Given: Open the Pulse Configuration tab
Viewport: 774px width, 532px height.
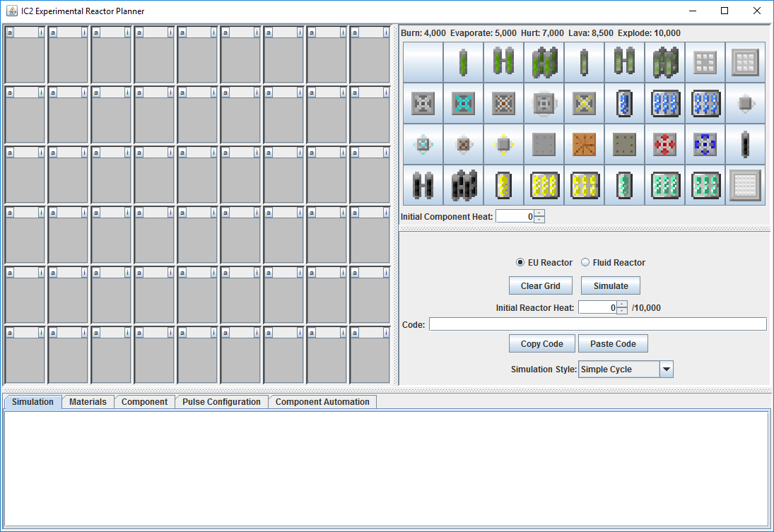Looking at the screenshot, I should 221,402.
